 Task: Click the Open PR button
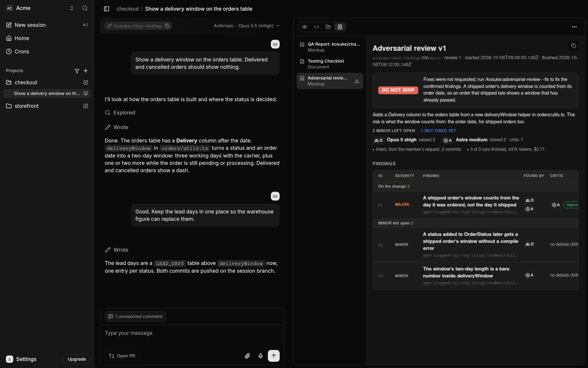[122, 356]
